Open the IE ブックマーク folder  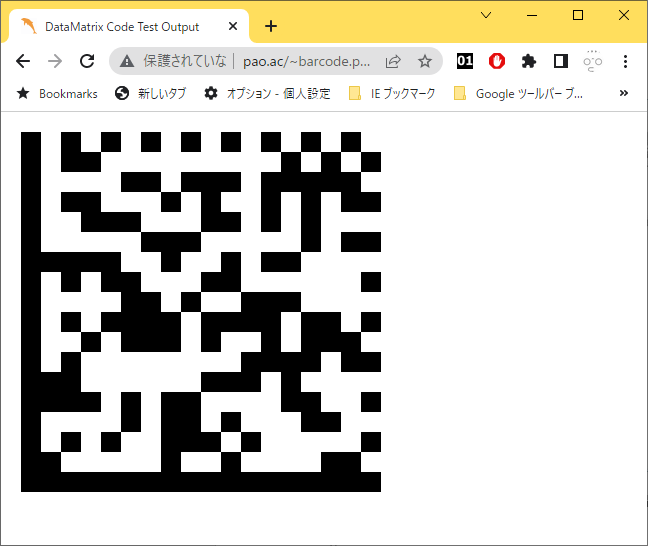(x=392, y=93)
